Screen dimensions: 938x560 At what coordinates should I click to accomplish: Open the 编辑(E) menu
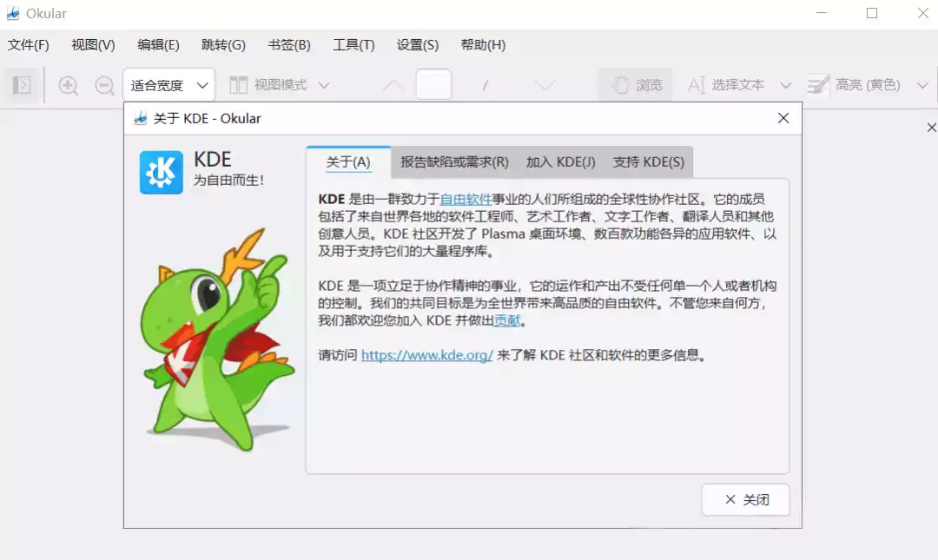(x=158, y=45)
